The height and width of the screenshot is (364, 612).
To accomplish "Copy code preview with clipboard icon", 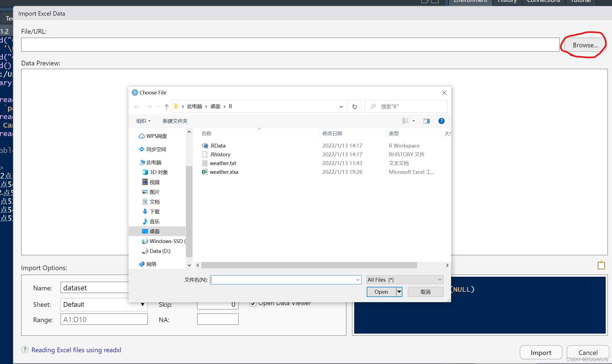I will pos(601,265).
